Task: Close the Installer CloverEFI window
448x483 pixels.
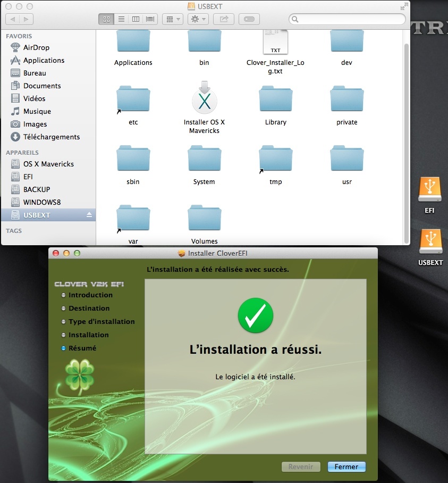Action: coord(56,253)
